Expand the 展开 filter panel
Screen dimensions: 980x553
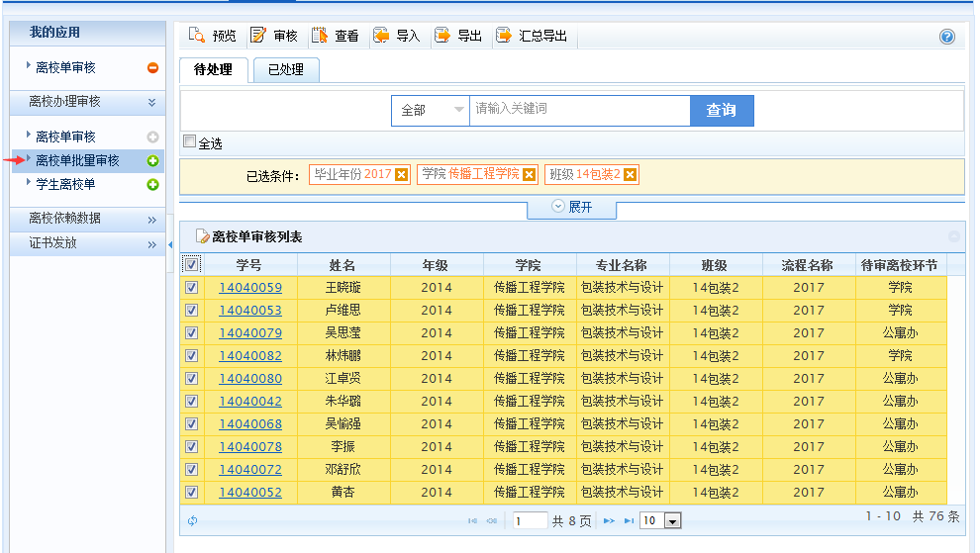point(572,207)
